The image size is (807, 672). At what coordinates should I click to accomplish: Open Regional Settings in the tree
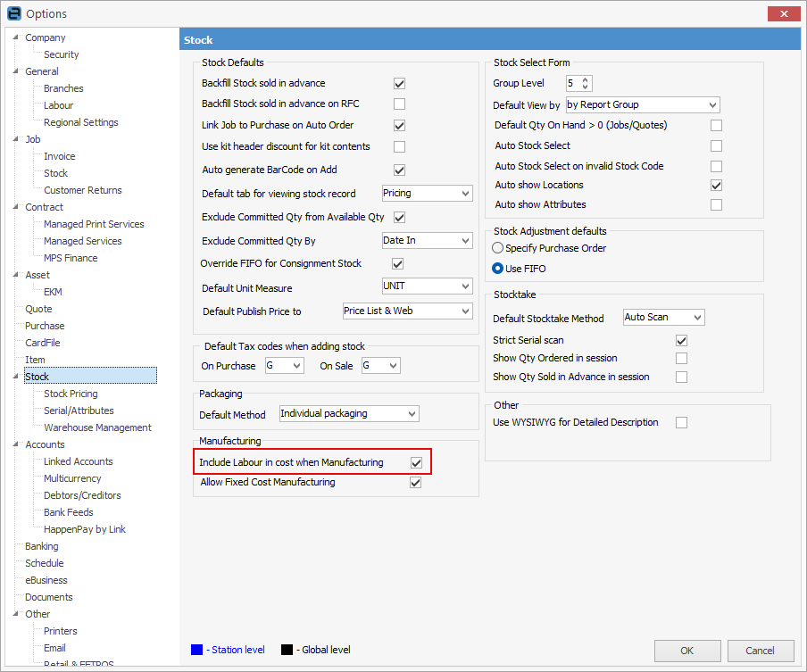point(81,122)
